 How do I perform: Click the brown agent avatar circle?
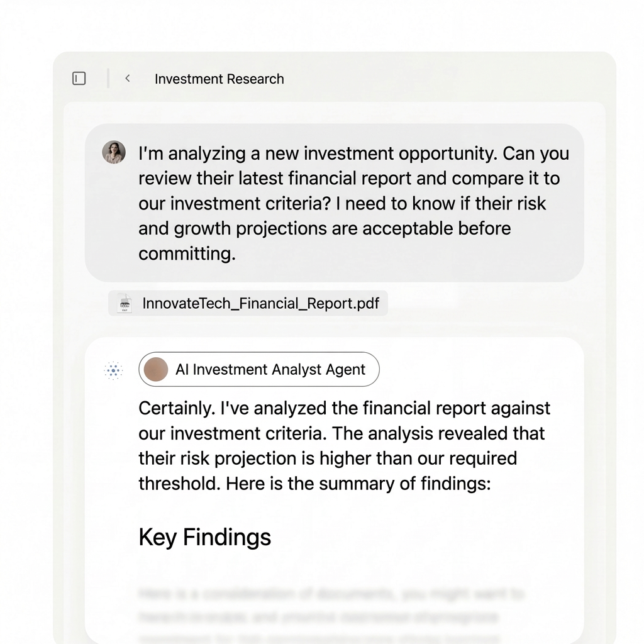pos(156,370)
